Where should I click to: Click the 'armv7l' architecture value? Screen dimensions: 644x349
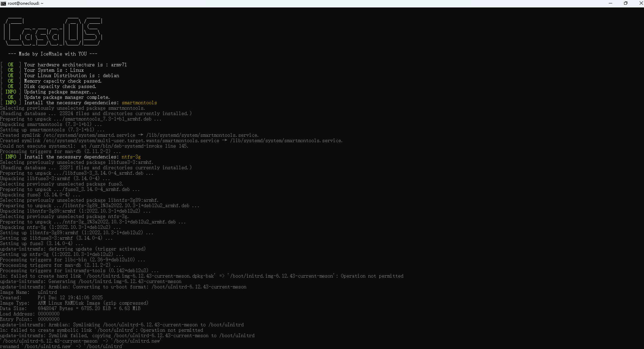(119, 65)
